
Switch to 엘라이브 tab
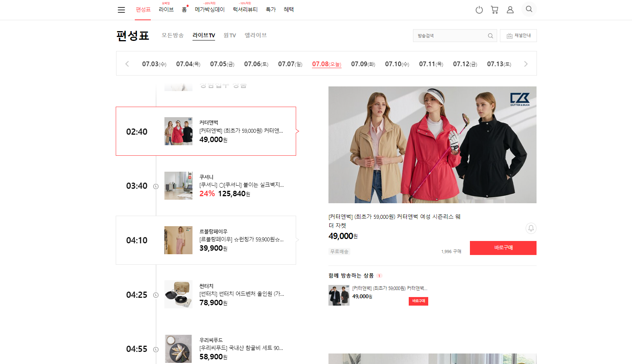point(256,35)
